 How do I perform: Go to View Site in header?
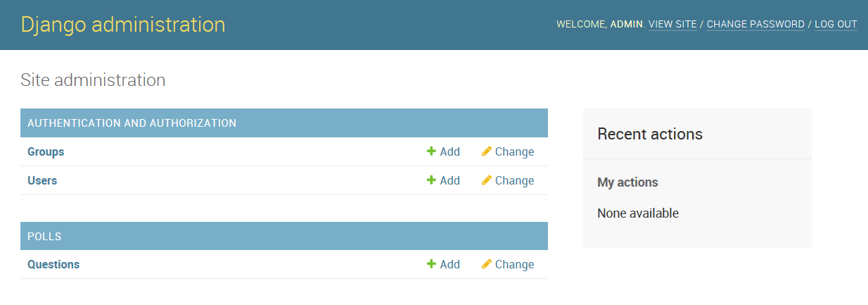(672, 24)
